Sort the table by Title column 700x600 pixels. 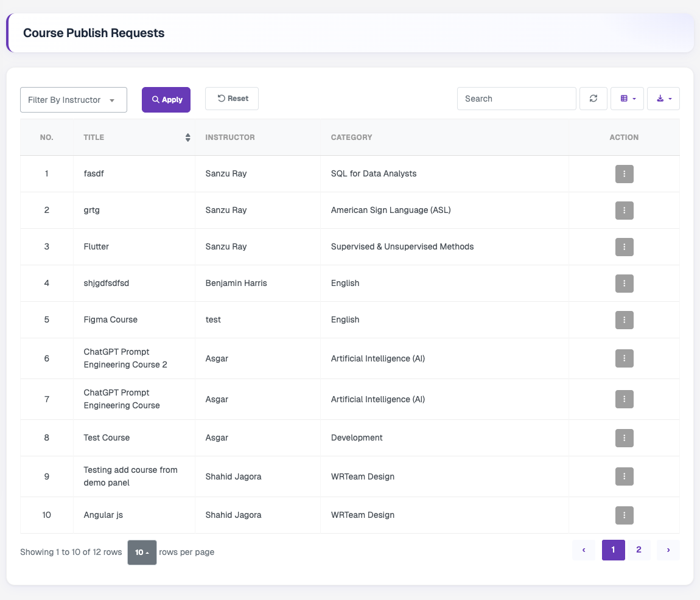(187, 138)
